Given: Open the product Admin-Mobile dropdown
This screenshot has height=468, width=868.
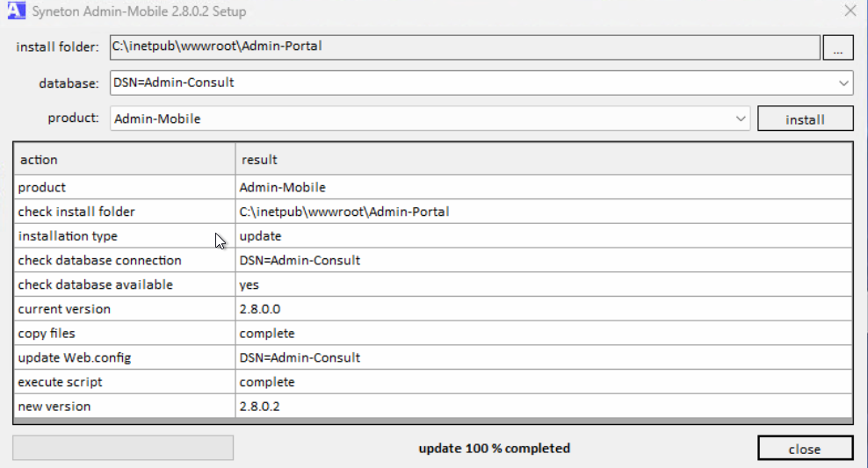Looking at the screenshot, I should (x=430, y=119).
